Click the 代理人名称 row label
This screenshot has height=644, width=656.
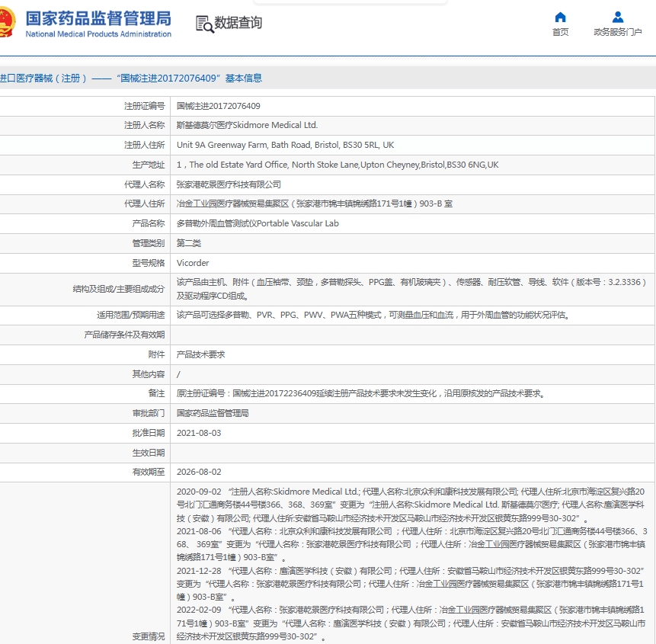pyautogui.click(x=144, y=184)
